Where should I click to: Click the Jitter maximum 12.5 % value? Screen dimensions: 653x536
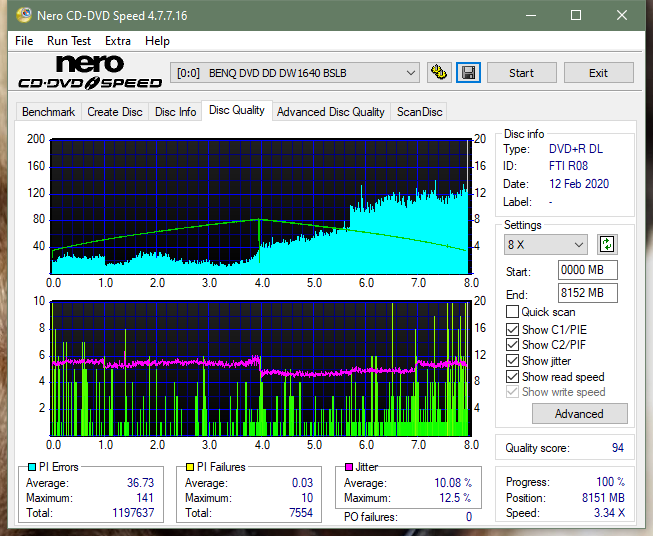pos(455,498)
